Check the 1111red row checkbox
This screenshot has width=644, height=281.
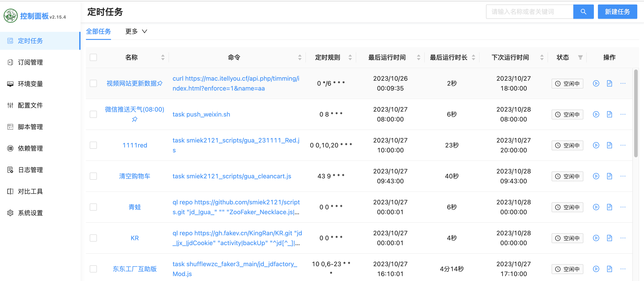(93, 145)
